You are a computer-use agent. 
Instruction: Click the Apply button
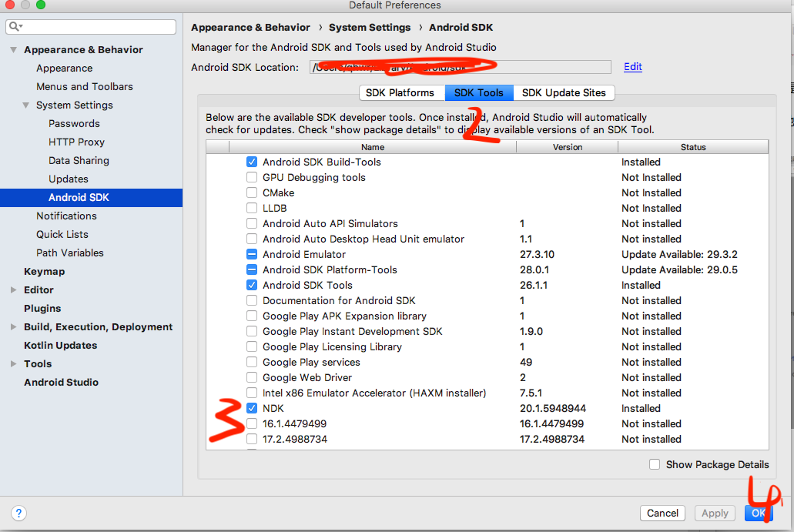pyautogui.click(x=715, y=514)
